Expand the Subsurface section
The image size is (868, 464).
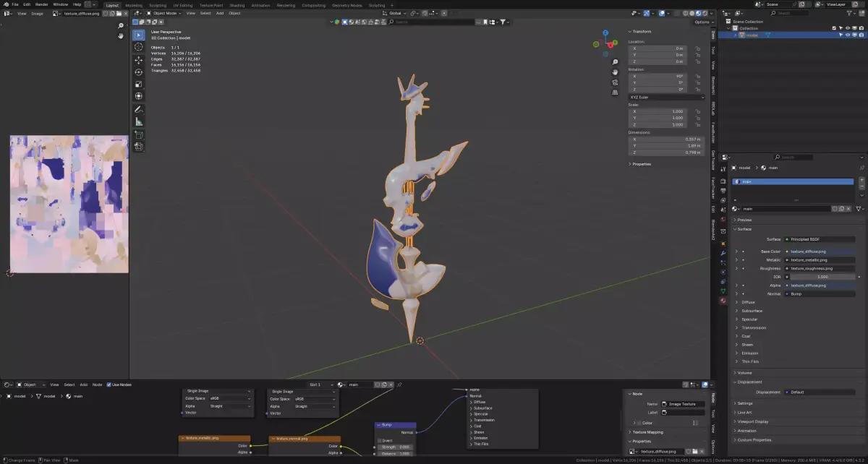coord(751,311)
